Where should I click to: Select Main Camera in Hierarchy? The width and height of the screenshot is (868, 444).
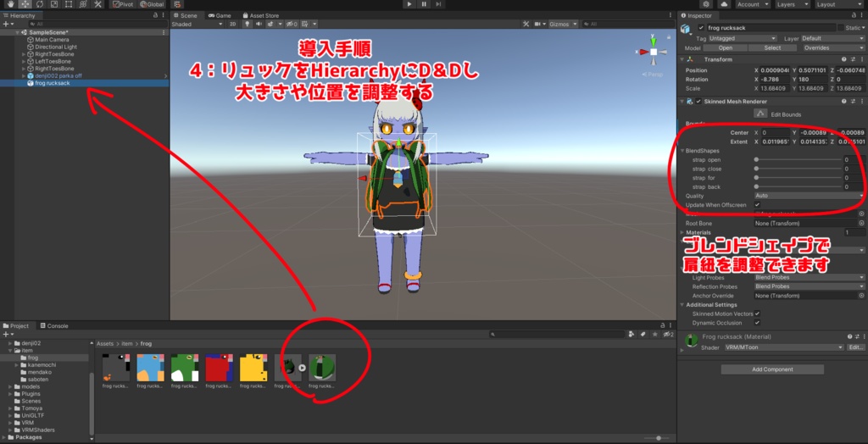(52, 40)
